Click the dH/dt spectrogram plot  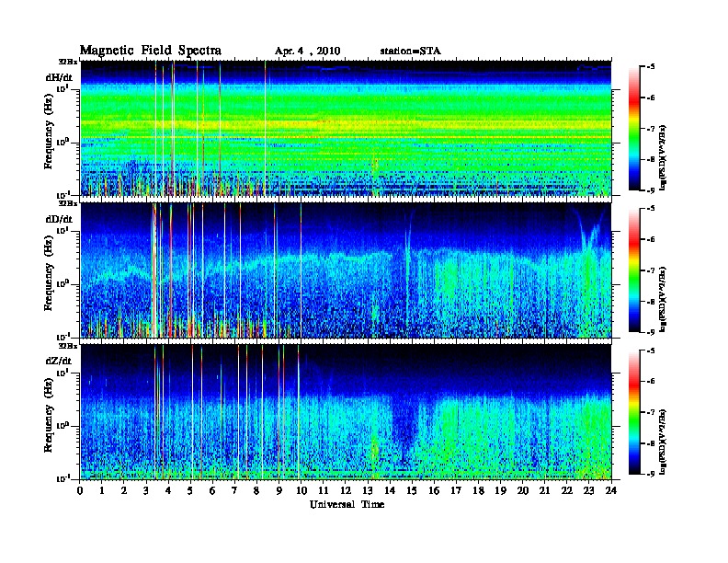coord(346,128)
